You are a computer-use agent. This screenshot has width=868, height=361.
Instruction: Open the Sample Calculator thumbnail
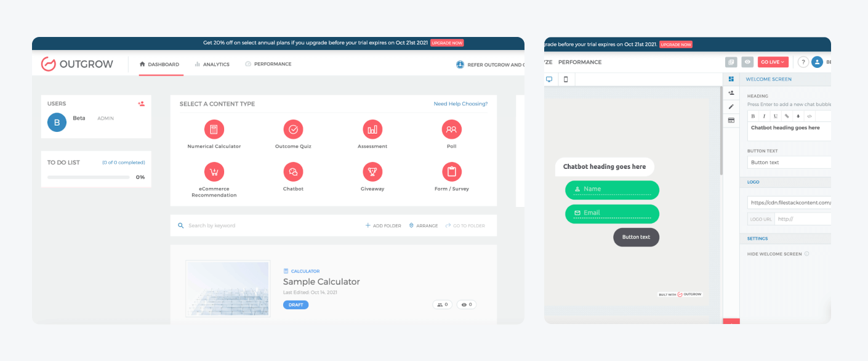[228, 288]
